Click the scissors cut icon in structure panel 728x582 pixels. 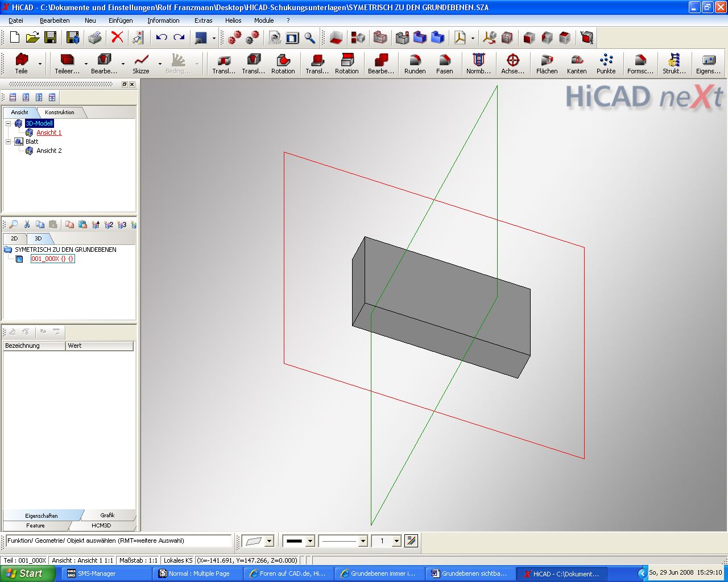coord(27,225)
